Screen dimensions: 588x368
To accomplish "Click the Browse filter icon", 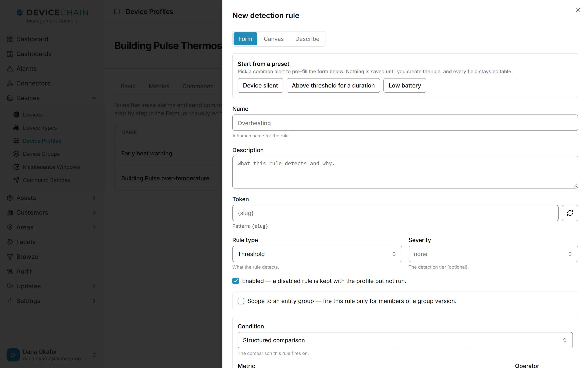I will coord(10,257).
